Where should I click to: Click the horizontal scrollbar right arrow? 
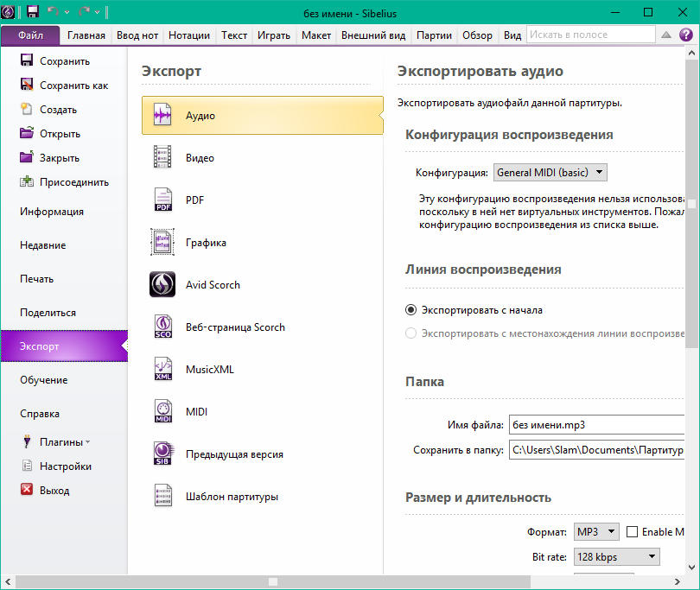click(x=678, y=581)
